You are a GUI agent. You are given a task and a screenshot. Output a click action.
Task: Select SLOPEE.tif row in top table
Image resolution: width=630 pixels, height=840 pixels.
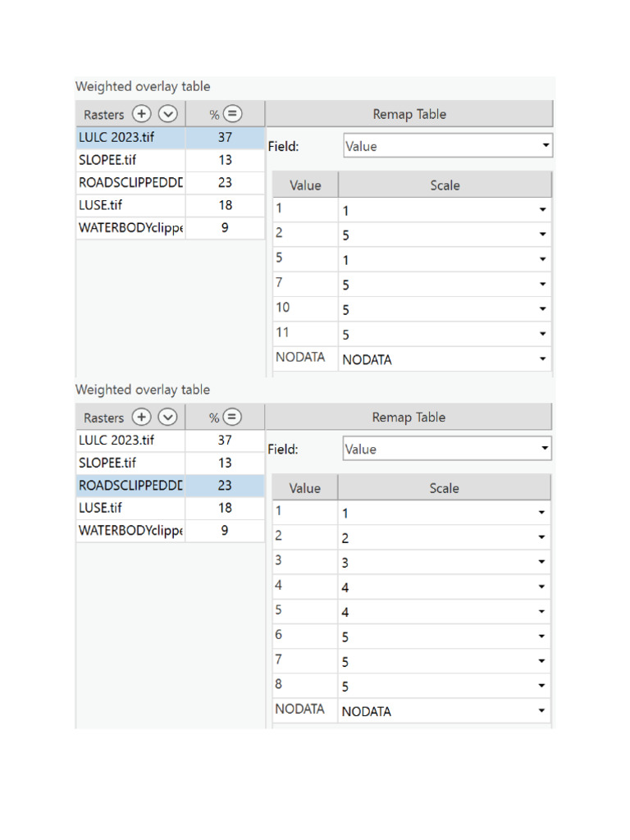(171, 160)
